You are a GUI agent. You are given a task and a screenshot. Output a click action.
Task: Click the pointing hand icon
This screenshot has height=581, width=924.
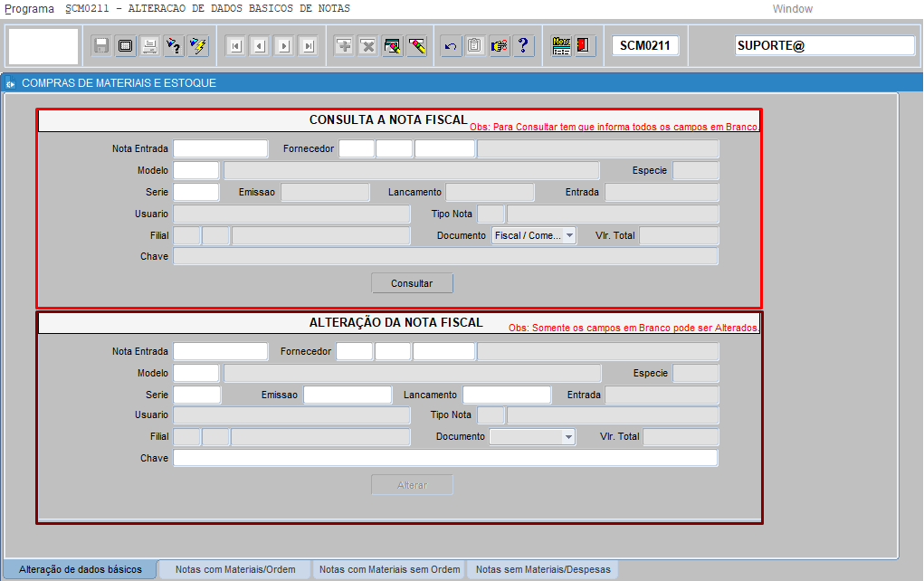pyautogui.click(x=500, y=46)
